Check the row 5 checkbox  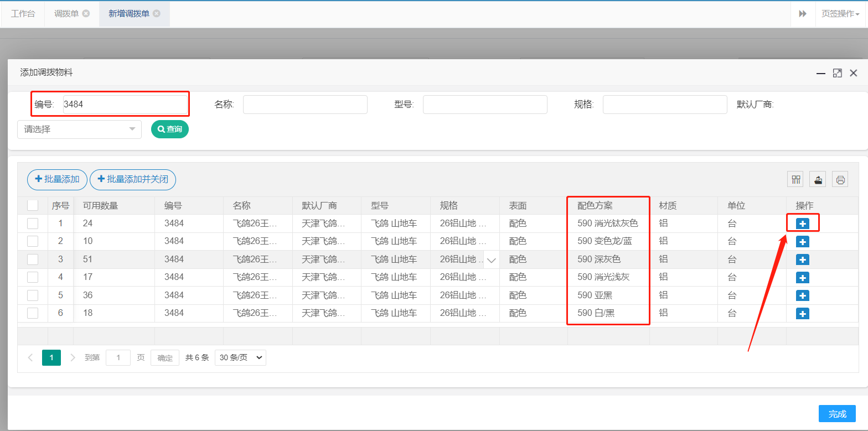(33, 295)
